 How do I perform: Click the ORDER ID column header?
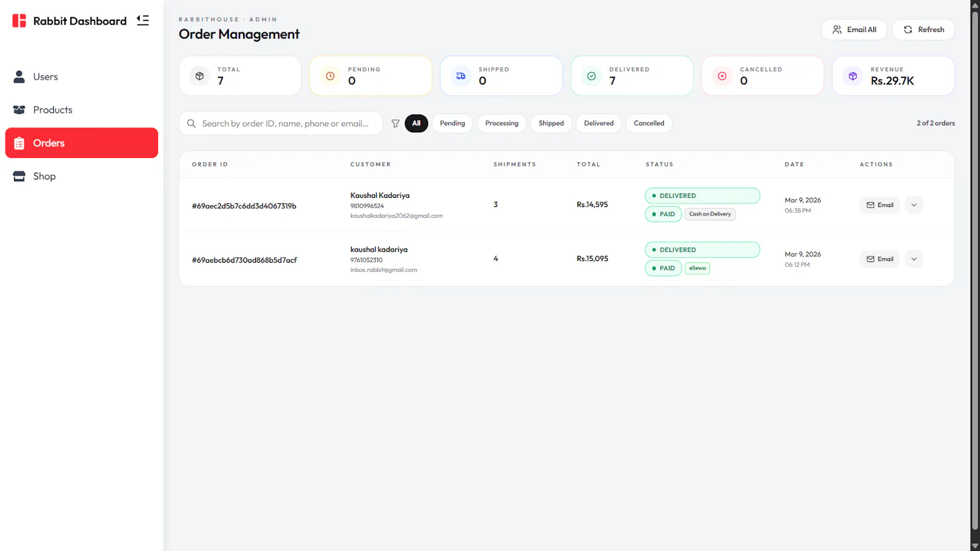pyautogui.click(x=210, y=164)
